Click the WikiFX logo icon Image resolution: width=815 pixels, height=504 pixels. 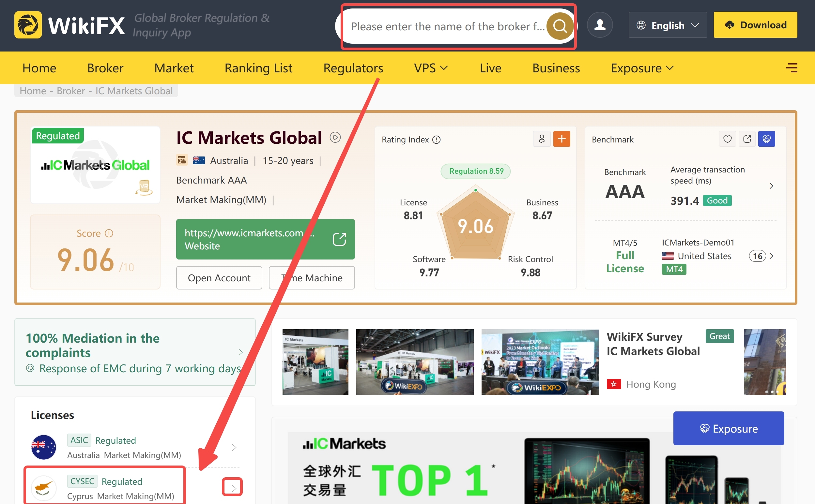(27, 24)
